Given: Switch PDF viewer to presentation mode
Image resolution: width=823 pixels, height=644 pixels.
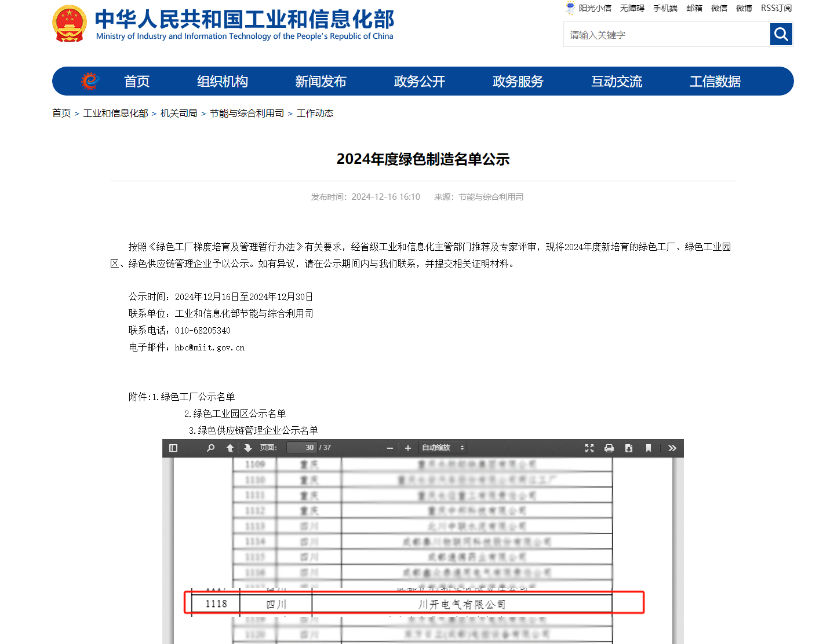Looking at the screenshot, I should tap(589, 448).
